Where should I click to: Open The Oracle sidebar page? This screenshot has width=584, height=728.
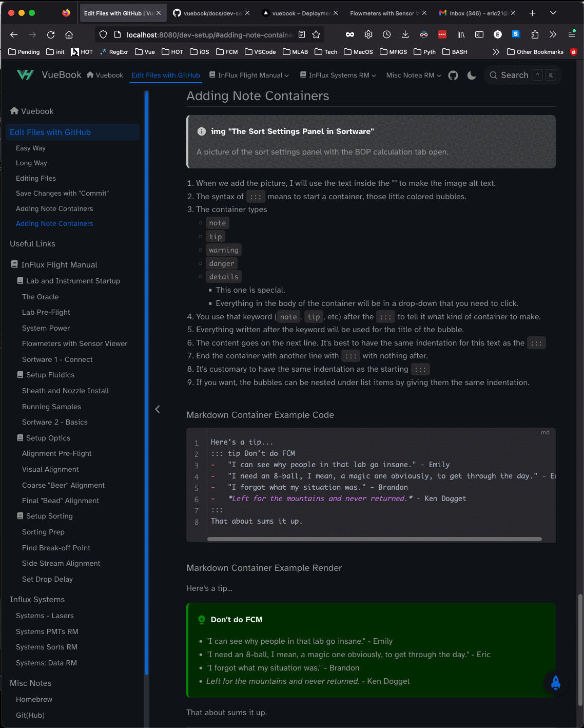pos(41,297)
